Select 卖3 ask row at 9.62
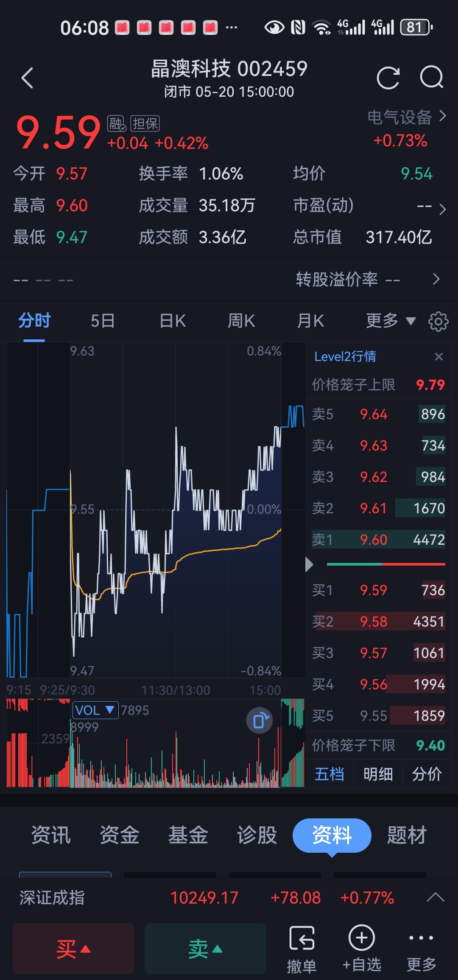This screenshot has height=980, width=458. tap(378, 477)
